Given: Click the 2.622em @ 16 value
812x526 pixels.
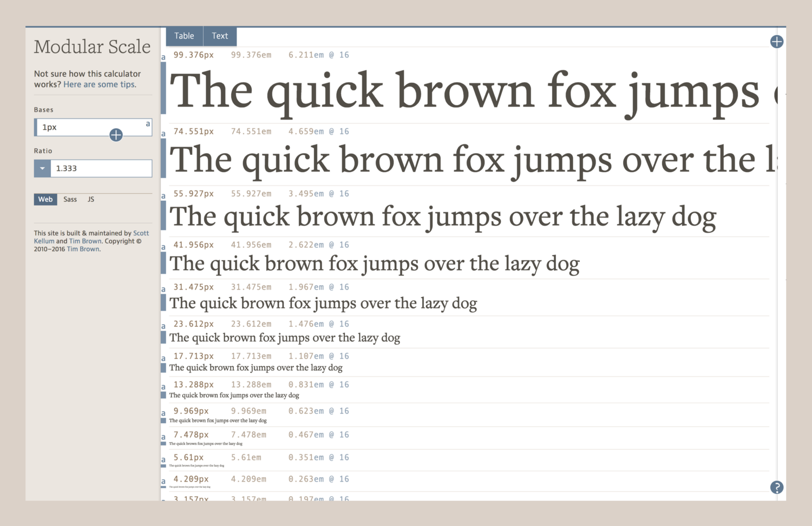Looking at the screenshot, I should 319,245.
